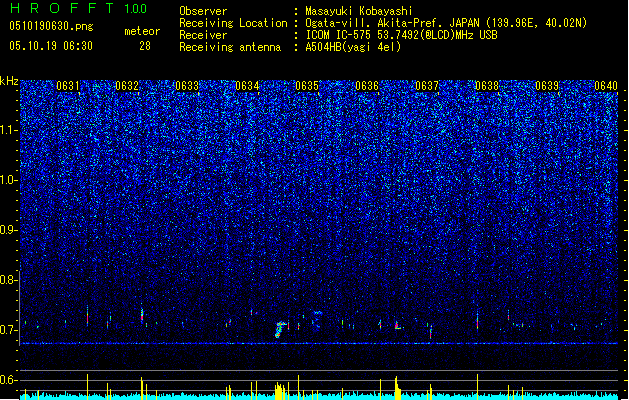Click the 0635 time marker

pyautogui.click(x=307, y=86)
